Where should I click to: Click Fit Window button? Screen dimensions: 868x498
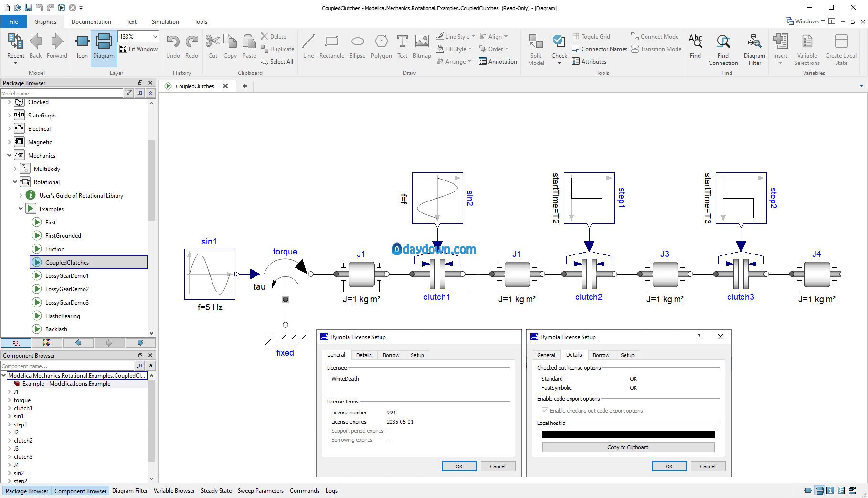[x=138, y=49]
